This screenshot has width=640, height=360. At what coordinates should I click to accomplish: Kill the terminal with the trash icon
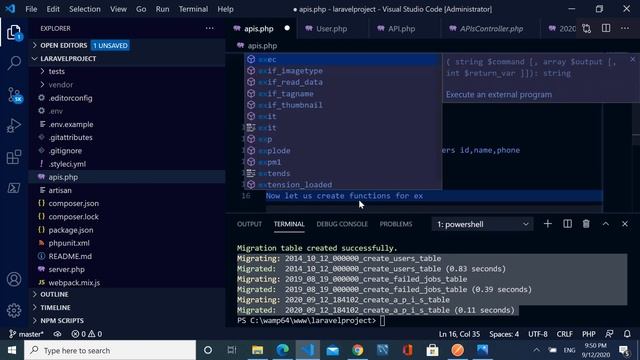[586, 224]
